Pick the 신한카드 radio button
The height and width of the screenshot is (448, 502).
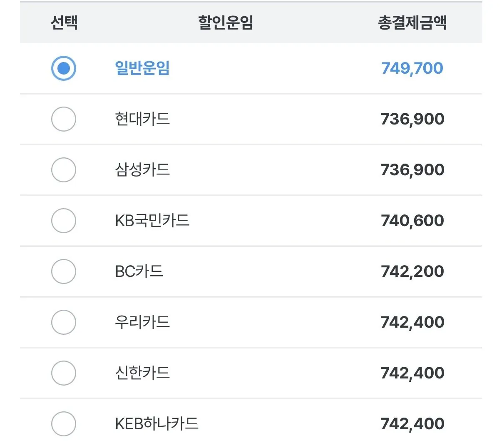pyautogui.click(x=64, y=373)
